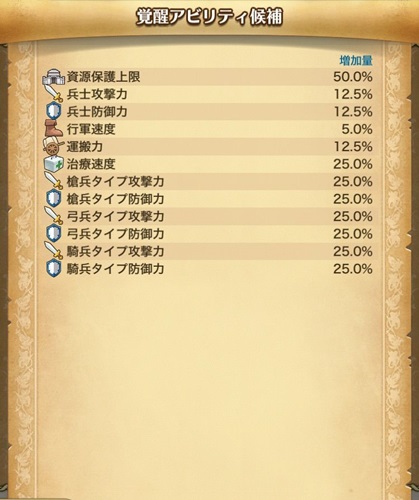Click the sword icon for 兵士攻撃力
419x500 pixels.
[53, 94]
